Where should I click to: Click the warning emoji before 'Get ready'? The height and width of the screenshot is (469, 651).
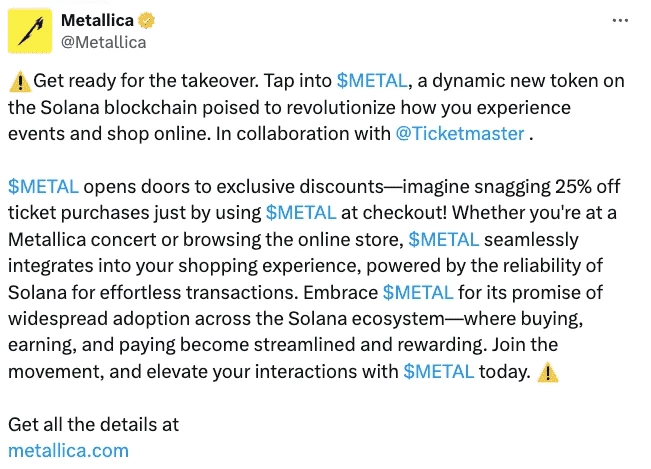click(x=20, y=81)
